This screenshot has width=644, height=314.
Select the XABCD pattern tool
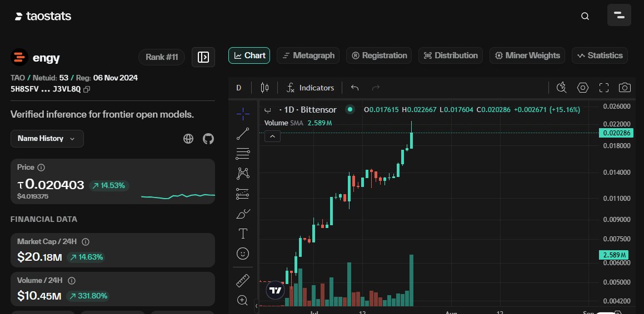click(x=243, y=174)
